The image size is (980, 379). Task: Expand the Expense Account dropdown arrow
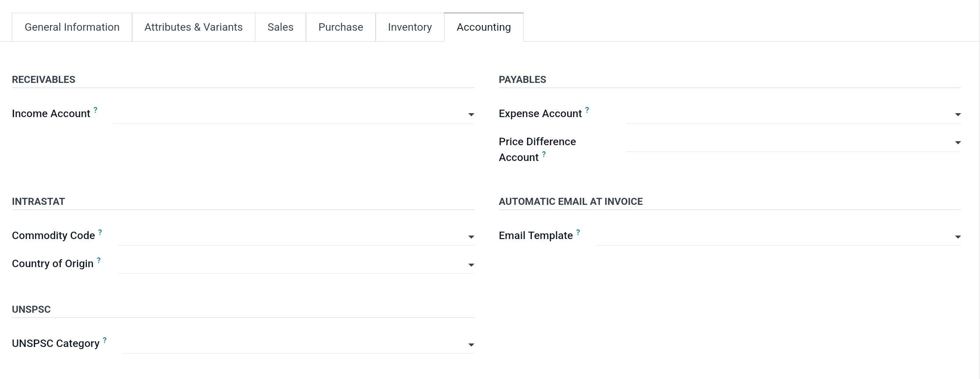(x=958, y=114)
